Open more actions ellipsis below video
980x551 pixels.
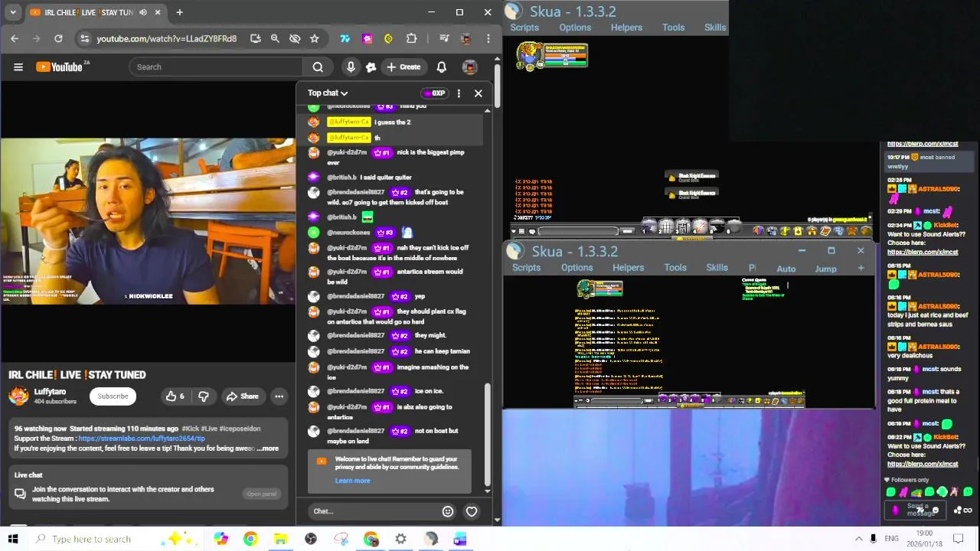coord(279,396)
